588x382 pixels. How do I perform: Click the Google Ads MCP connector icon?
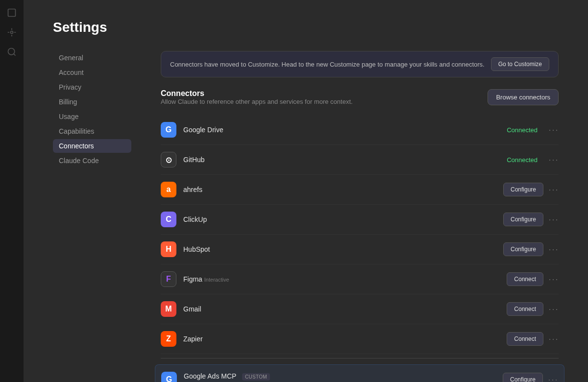169,377
